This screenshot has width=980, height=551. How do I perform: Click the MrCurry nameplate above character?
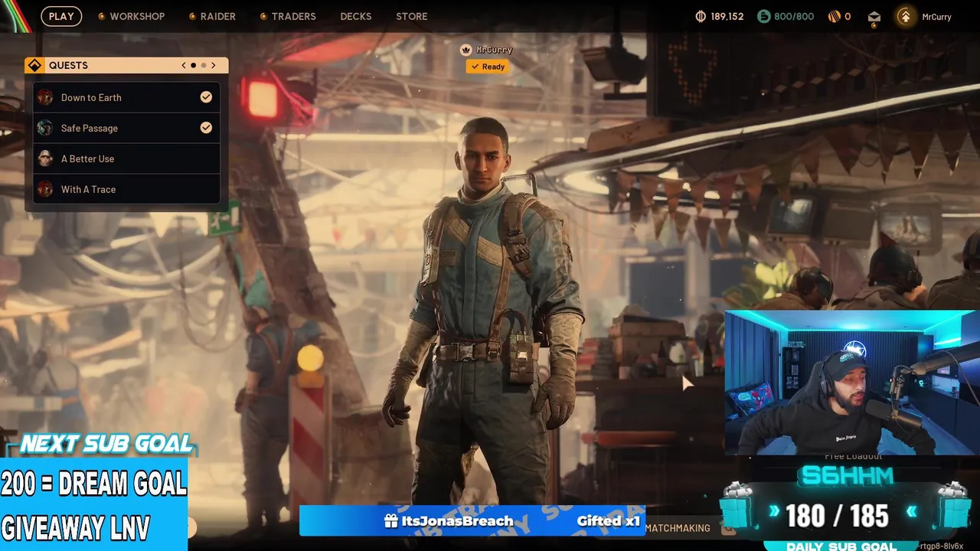tap(495, 50)
